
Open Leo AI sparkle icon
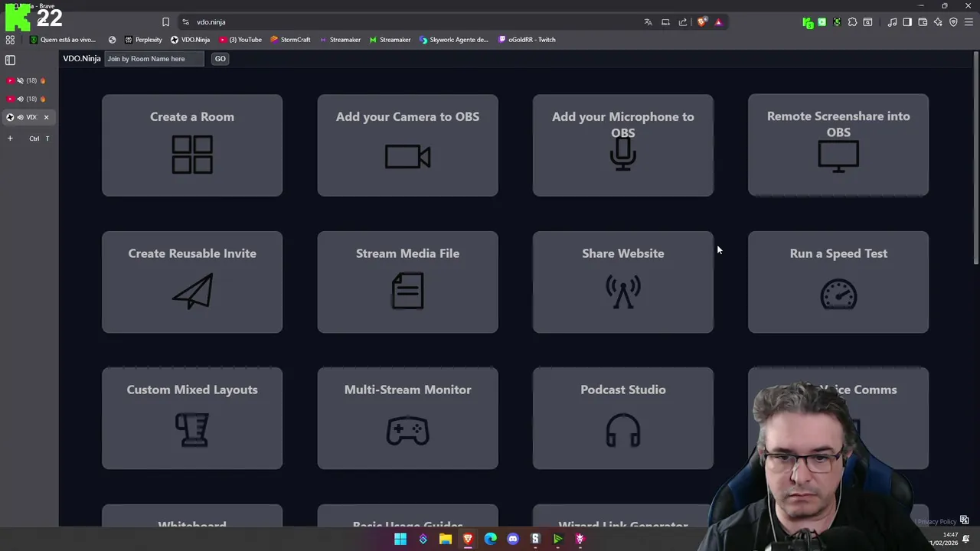tap(938, 22)
